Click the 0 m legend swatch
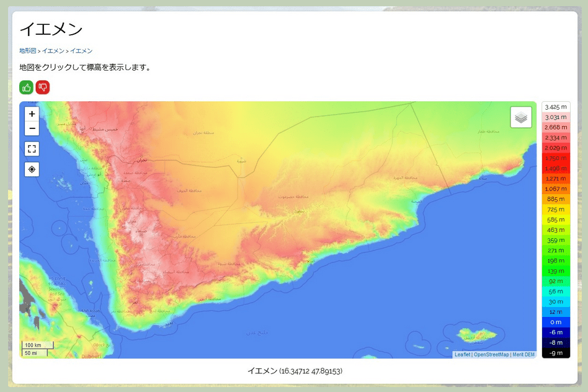Image resolution: width=588 pixels, height=392 pixels. 556,322
